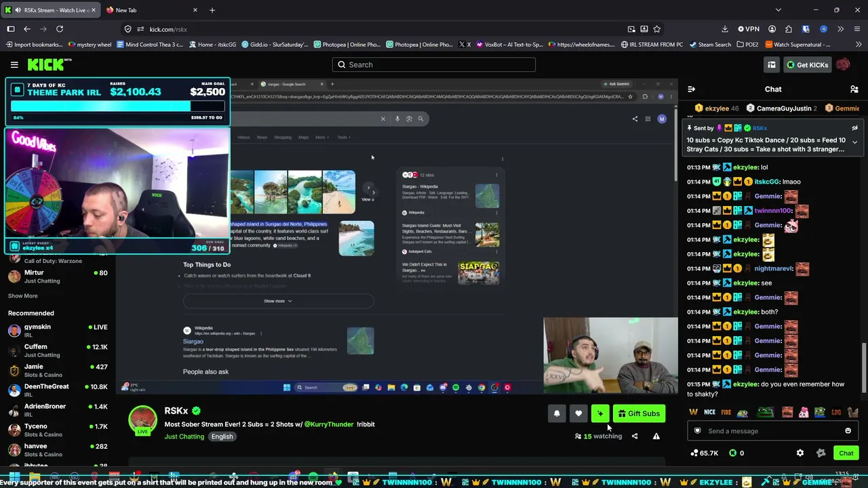Open the user profile avatar menu
868x488 pixels.
(x=843, y=64)
